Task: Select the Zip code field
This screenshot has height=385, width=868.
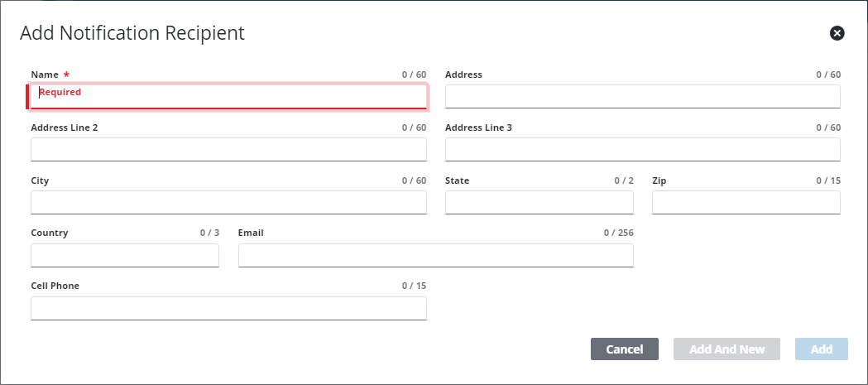Action: pos(746,202)
